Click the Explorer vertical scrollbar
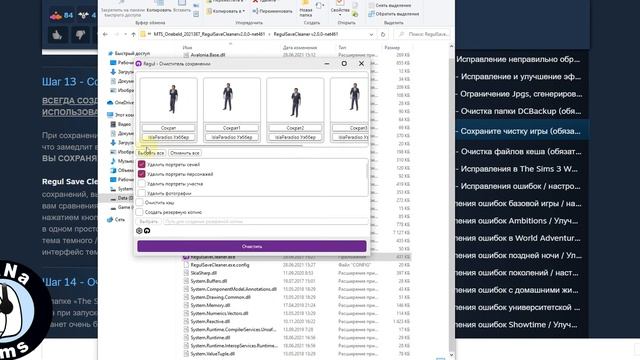 451,200
